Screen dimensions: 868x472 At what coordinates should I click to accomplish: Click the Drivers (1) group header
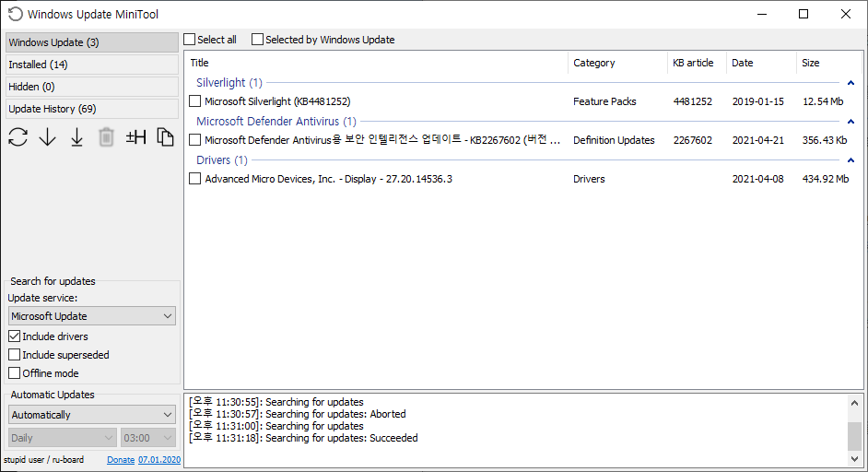point(222,160)
